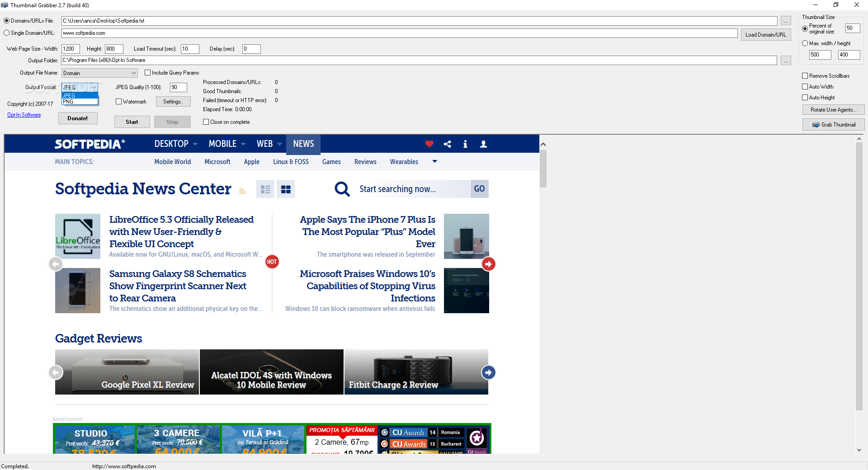Click JPEG Quality input field
This screenshot has width=868, height=470.
pos(178,87)
